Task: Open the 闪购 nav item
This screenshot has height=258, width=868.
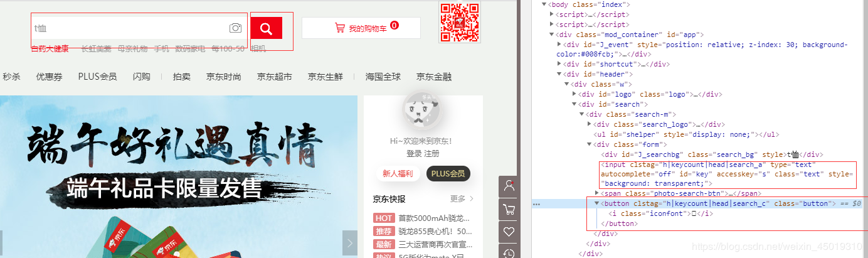Action: [x=141, y=77]
